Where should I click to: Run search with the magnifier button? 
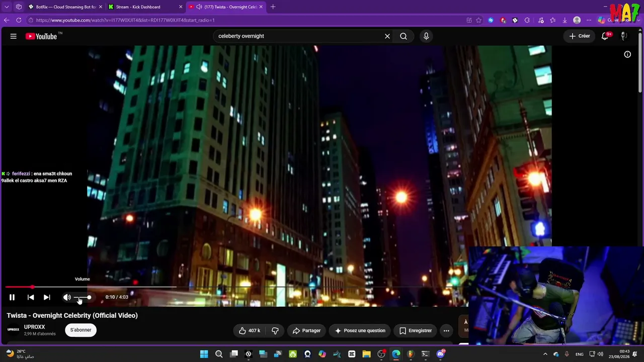pyautogui.click(x=404, y=36)
